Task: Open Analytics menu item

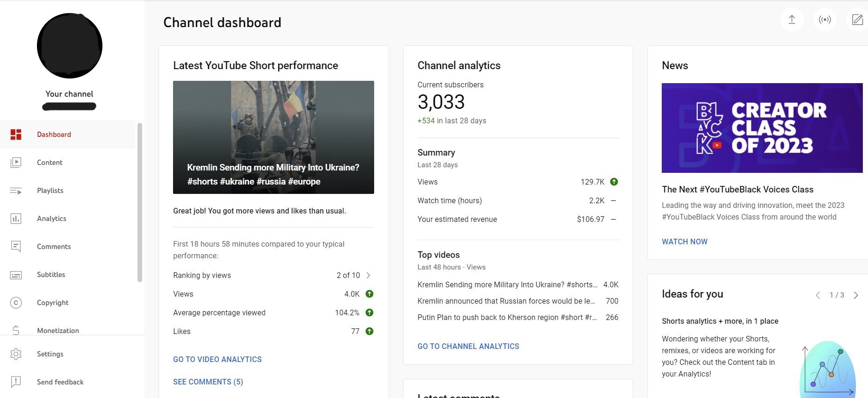Action: (68, 219)
